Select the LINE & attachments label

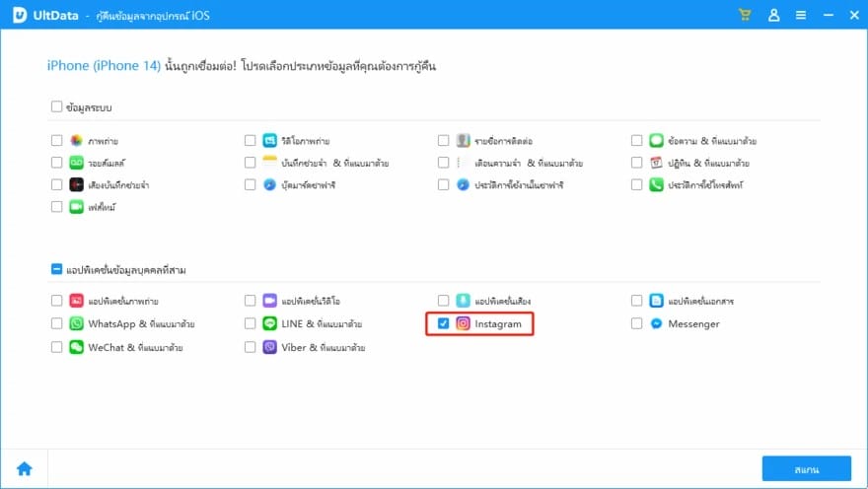[x=322, y=324]
